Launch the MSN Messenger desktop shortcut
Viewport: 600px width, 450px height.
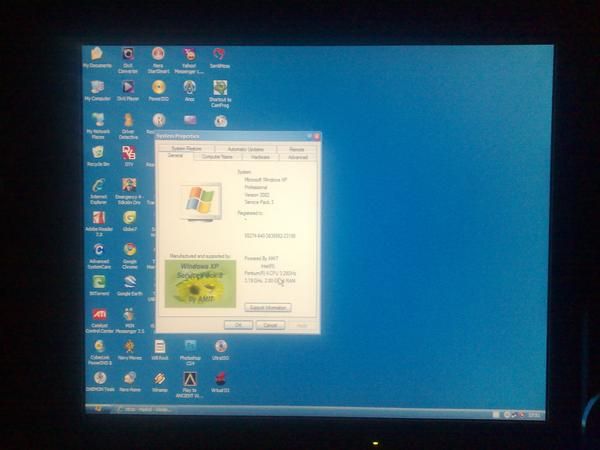(x=129, y=321)
